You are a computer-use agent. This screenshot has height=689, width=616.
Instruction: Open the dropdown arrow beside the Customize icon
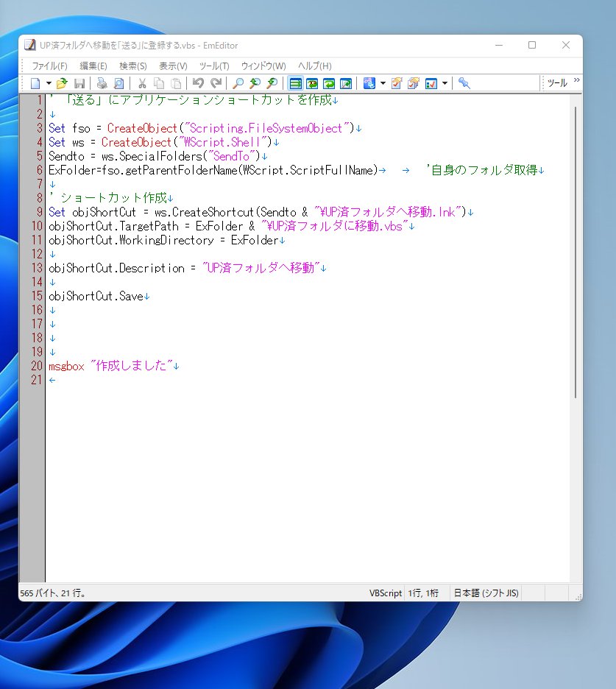[x=445, y=83]
